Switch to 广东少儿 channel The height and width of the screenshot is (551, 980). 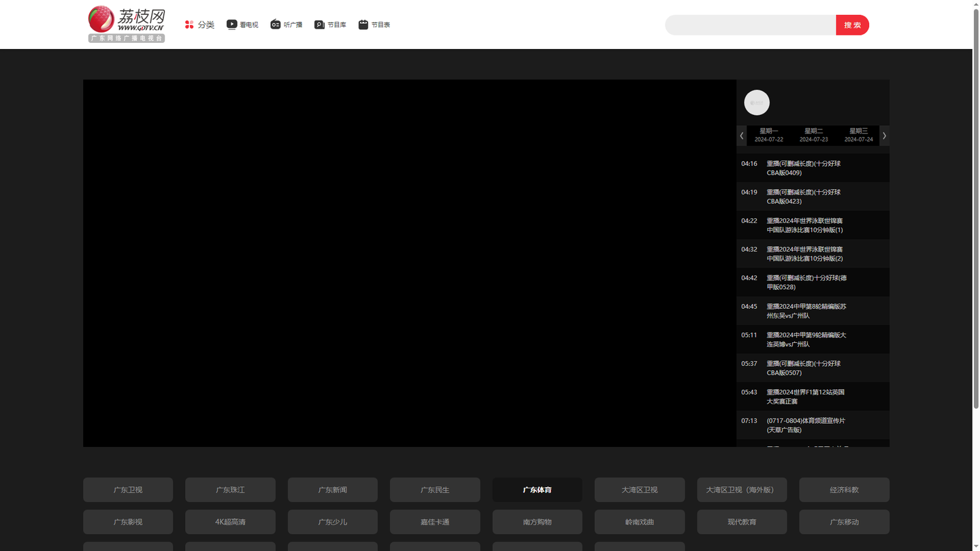(x=333, y=522)
